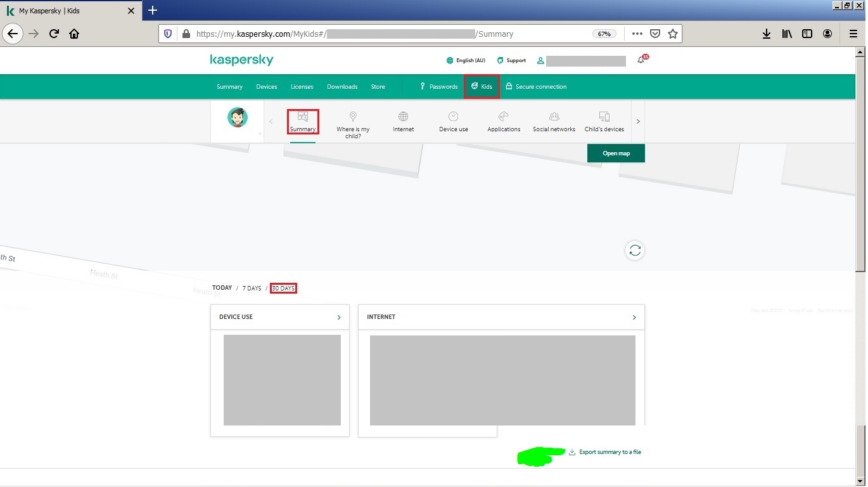Image resolution: width=868 pixels, height=487 pixels.
Task: Open the Firefox account icon
Action: pyautogui.click(x=827, y=34)
